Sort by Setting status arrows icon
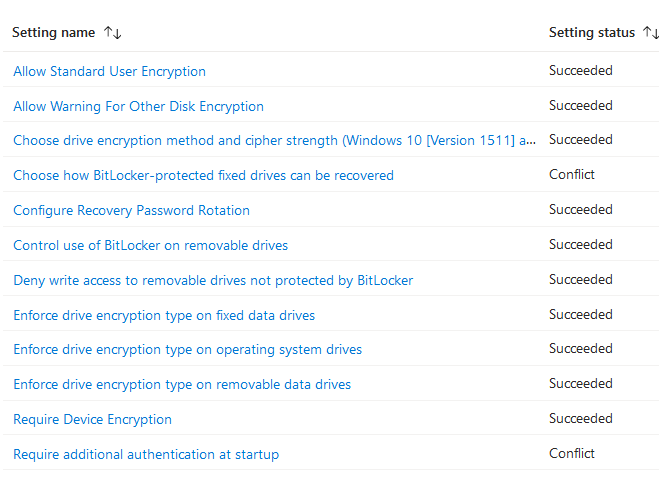659x488 pixels. 650,33
